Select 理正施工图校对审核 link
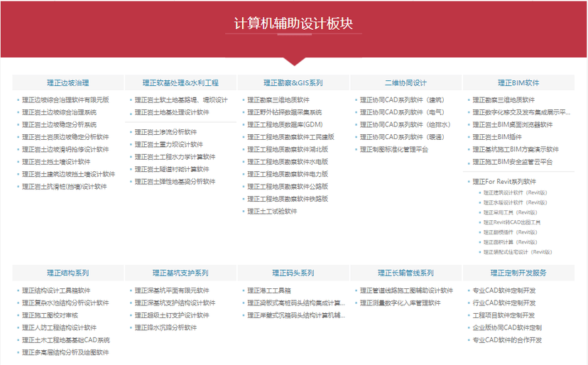Screen dimensions: 588x365 [x=50, y=315]
